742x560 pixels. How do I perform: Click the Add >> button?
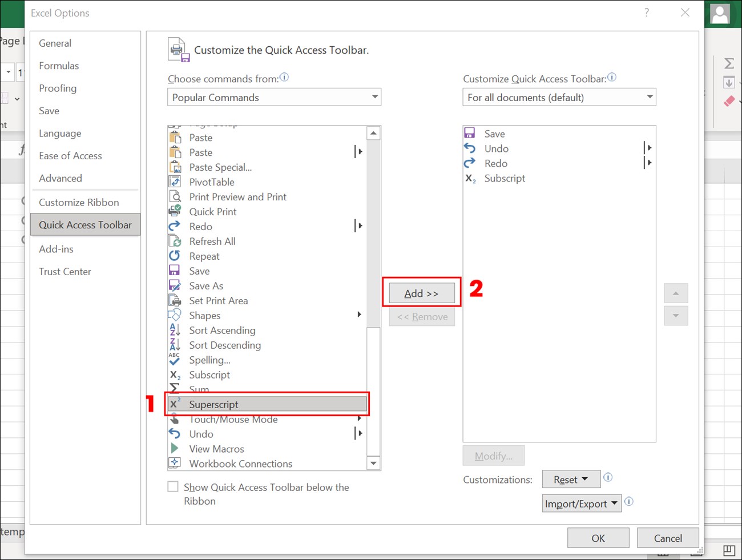coord(422,293)
